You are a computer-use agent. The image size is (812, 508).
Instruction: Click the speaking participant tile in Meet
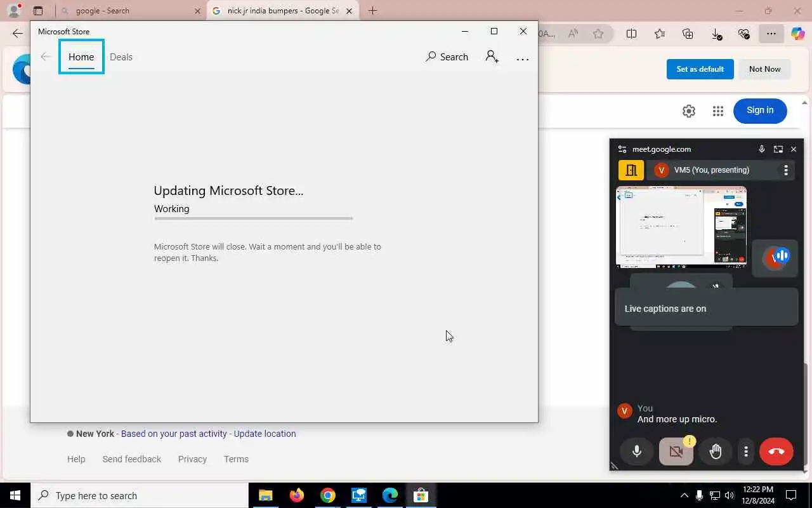(x=775, y=258)
